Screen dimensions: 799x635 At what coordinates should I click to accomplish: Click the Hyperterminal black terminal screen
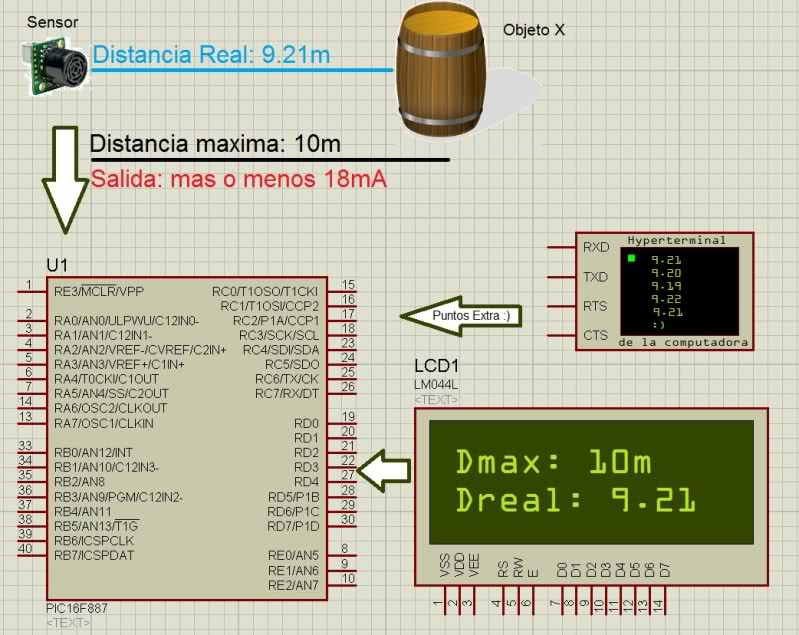(x=679, y=291)
